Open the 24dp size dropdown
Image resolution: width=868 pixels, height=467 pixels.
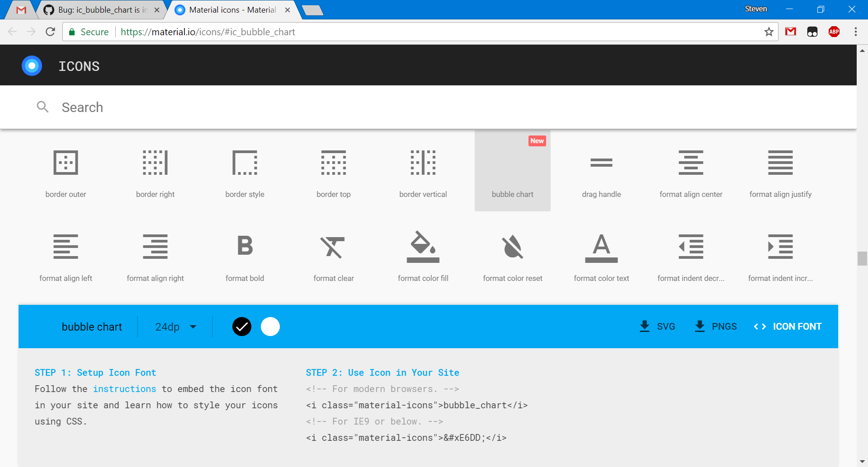point(176,327)
